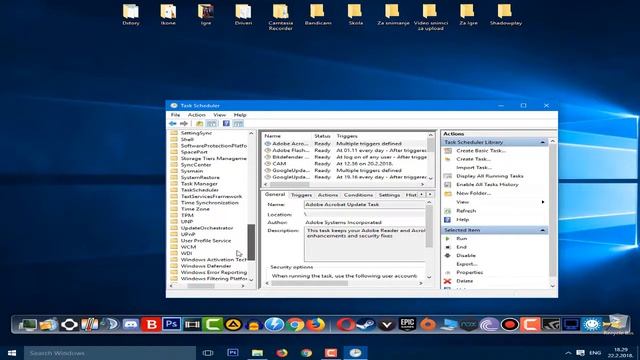The image size is (640, 360).
Task: Launch Bitdefender red B dock icon
Action: click(151, 324)
